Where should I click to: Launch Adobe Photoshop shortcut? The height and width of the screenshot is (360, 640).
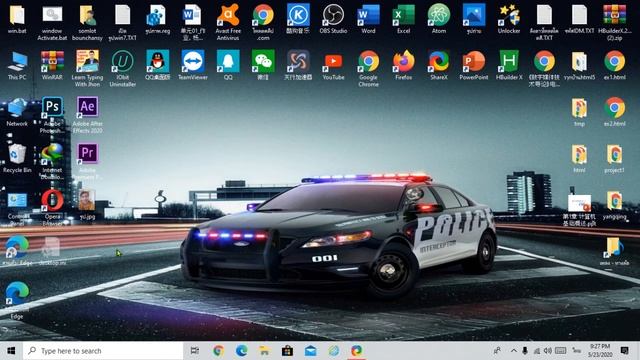click(52, 108)
